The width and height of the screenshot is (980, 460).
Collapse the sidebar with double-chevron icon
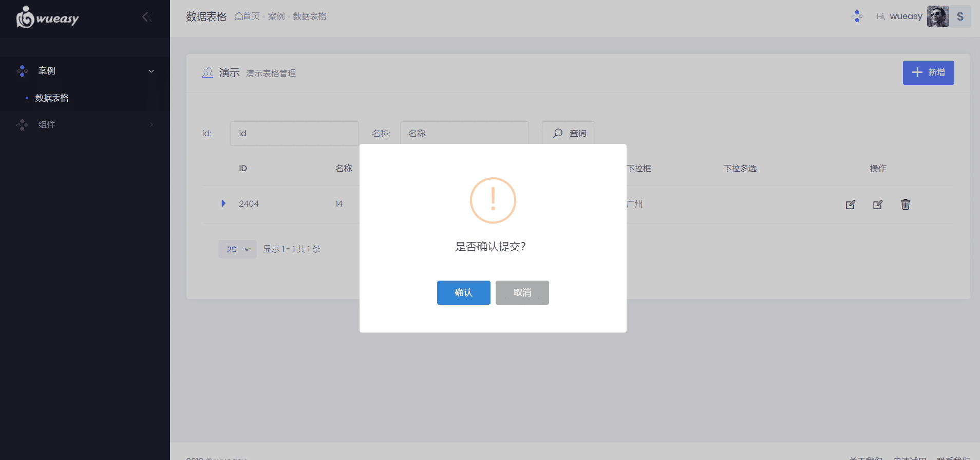(147, 17)
